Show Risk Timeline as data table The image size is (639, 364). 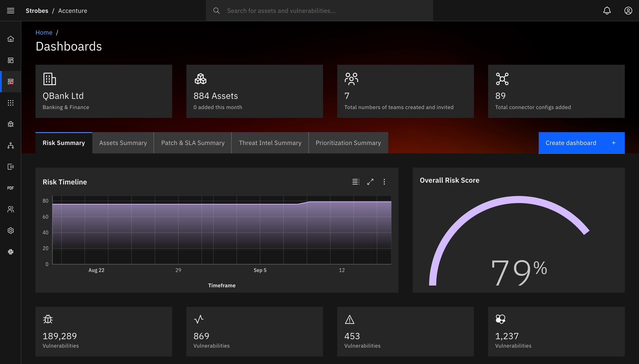[356, 182]
